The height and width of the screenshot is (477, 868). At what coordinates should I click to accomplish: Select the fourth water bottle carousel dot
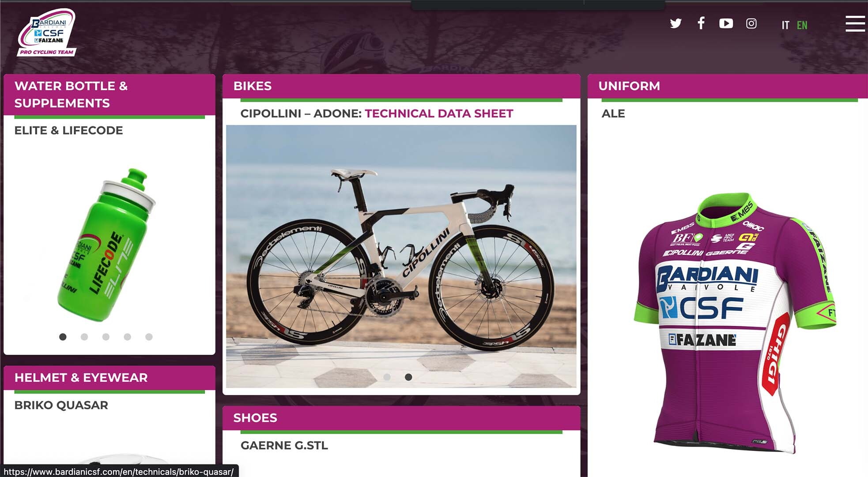[x=128, y=337]
